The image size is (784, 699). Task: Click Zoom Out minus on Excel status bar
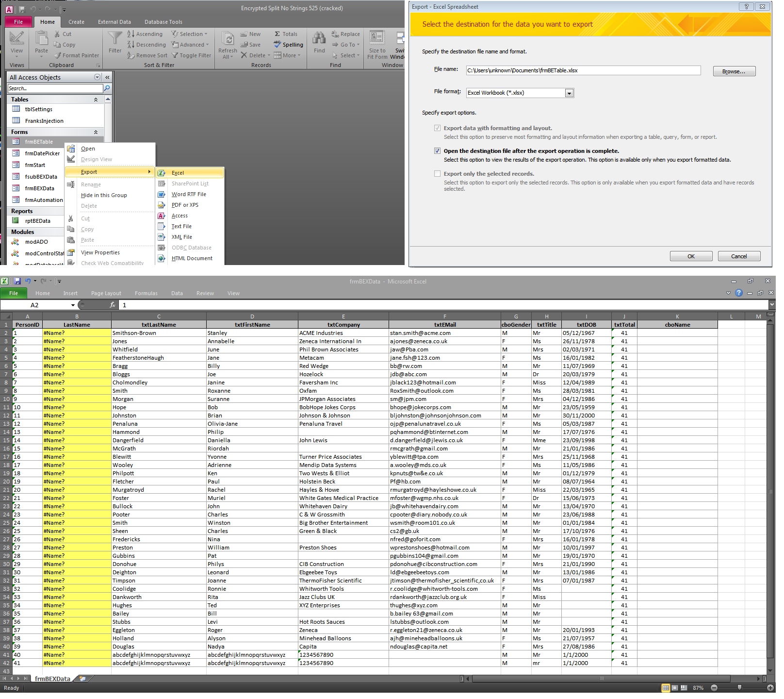tap(714, 688)
